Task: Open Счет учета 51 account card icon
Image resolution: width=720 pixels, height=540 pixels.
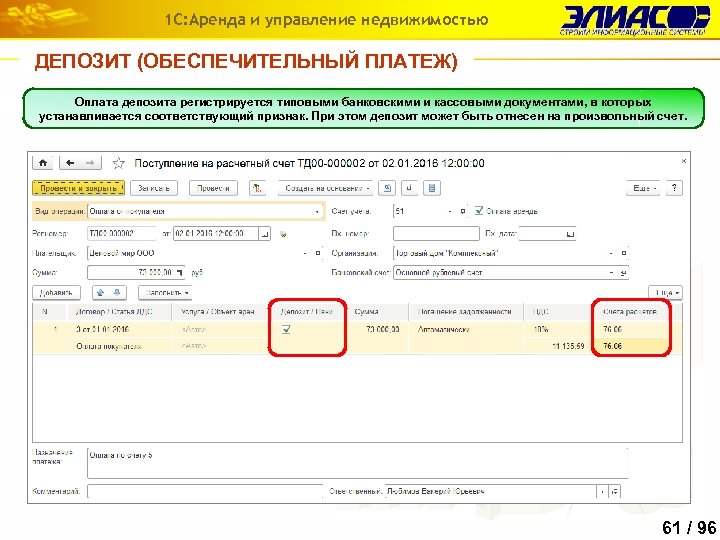Action: (462, 211)
